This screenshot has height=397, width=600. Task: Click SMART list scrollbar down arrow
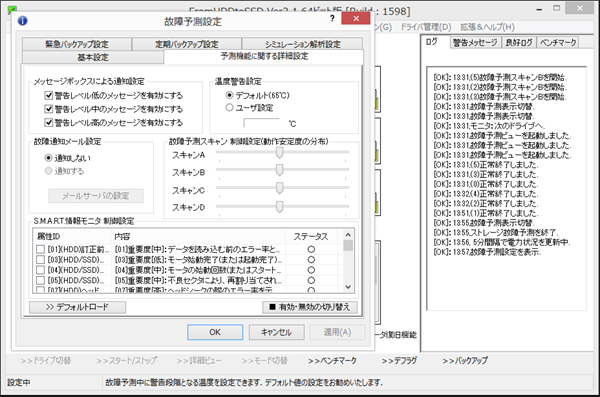coord(348,287)
